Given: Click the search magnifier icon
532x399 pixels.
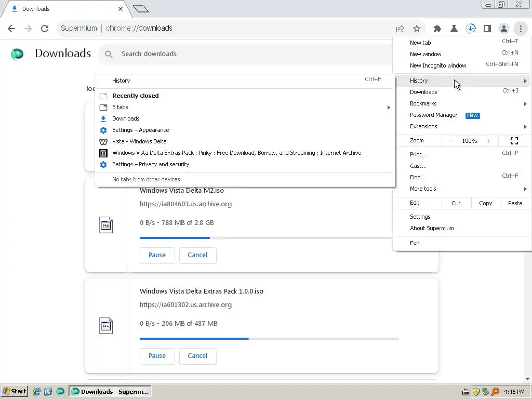Looking at the screenshot, I should pyautogui.click(x=109, y=54).
